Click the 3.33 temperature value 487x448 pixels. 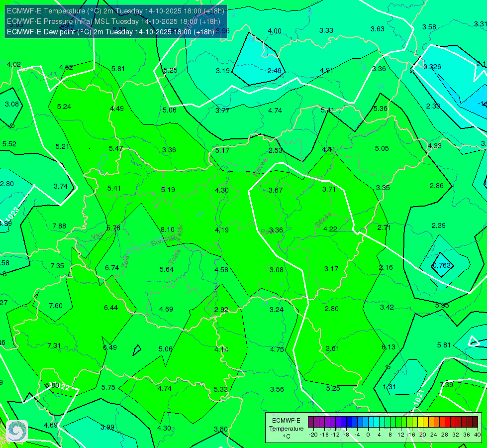326,30
